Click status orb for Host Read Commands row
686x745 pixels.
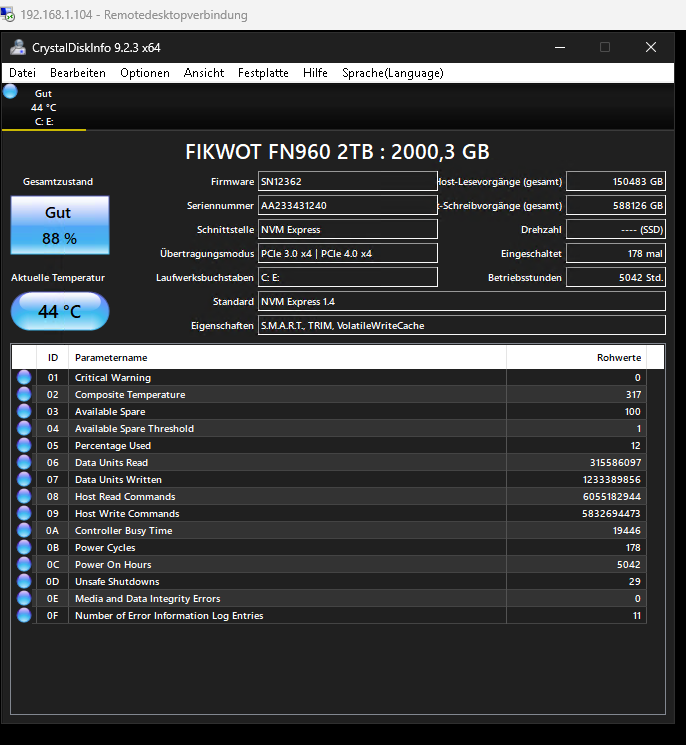pyautogui.click(x=24, y=497)
